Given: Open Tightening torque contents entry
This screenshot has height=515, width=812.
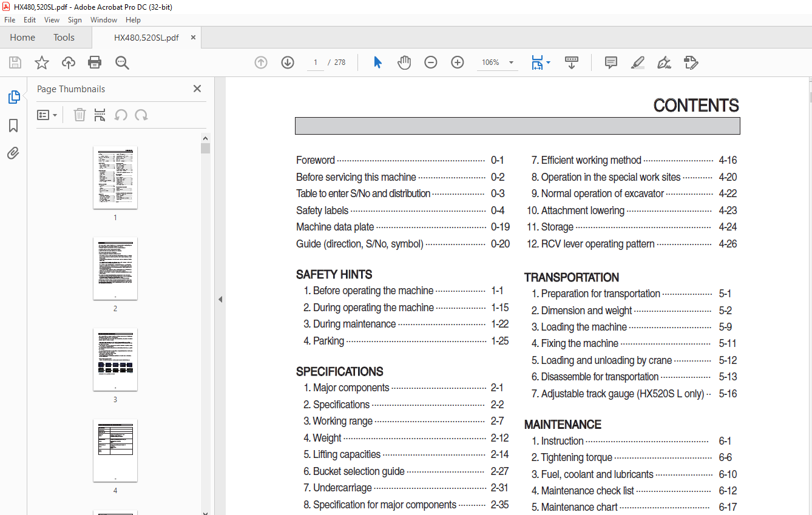Looking at the screenshot, I should [x=632, y=457].
